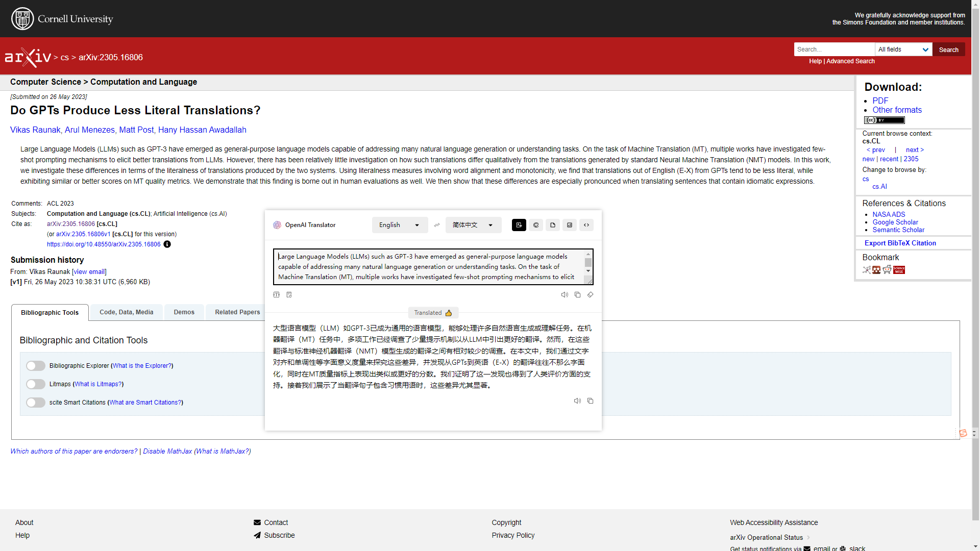Click the DOI info icon
The width and height of the screenshot is (980, 551).
pos(167,244)
